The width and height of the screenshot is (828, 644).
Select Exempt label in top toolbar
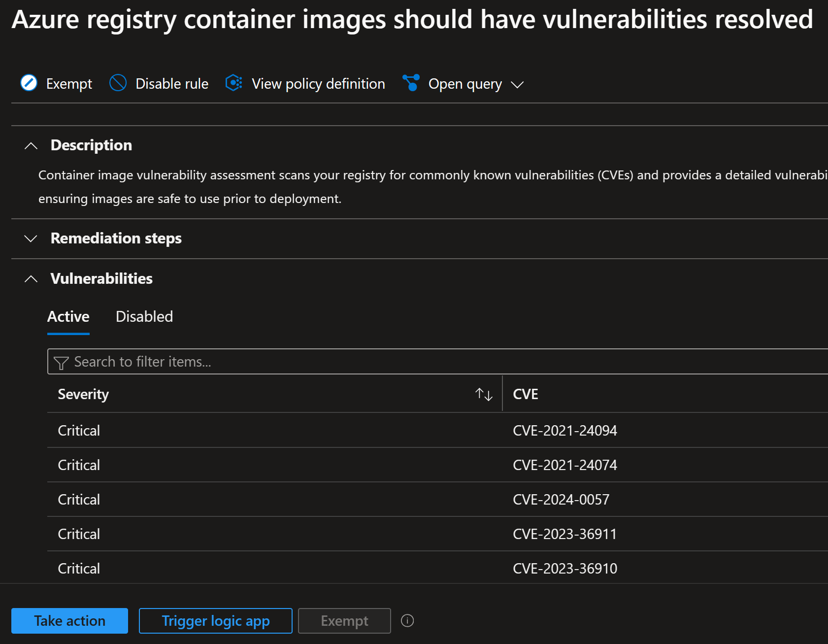pos(69,84)
